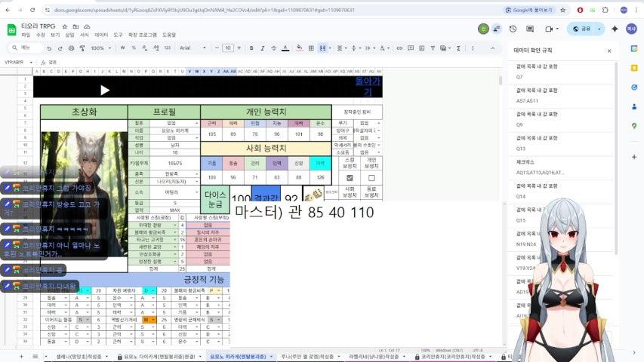
Task: Star the 티오라 TRPG document
Action: click(66, 25)
